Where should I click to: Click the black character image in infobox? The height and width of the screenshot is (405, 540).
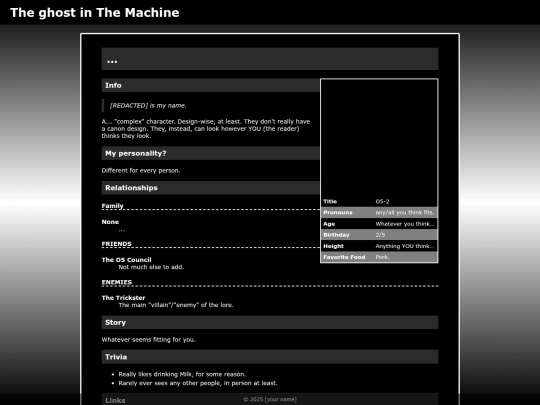point(379,138)
